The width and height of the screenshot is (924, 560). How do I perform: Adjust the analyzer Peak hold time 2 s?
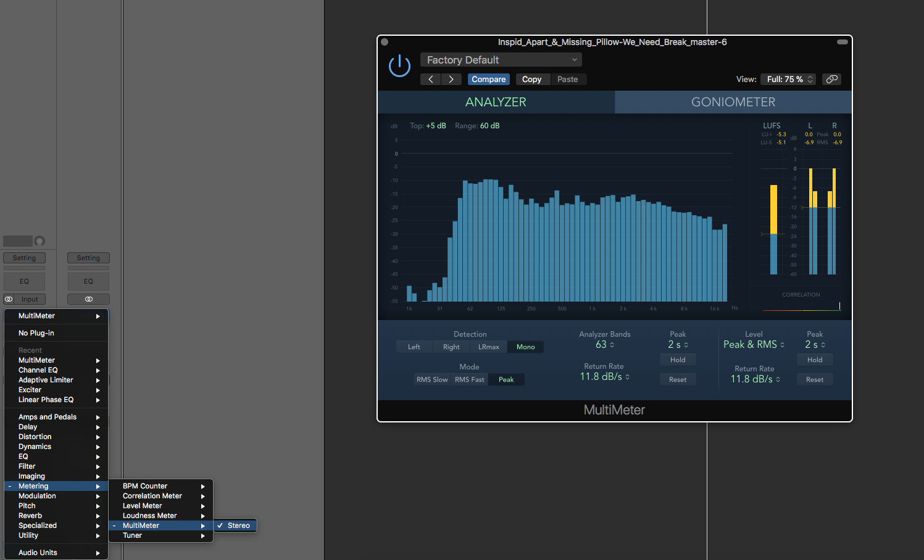(x=678, y=345)
